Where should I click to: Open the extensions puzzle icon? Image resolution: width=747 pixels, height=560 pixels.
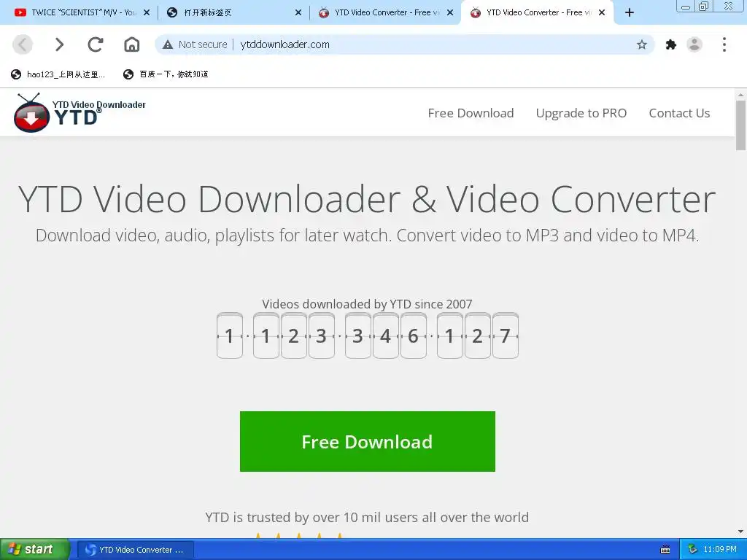pos(671,44)
